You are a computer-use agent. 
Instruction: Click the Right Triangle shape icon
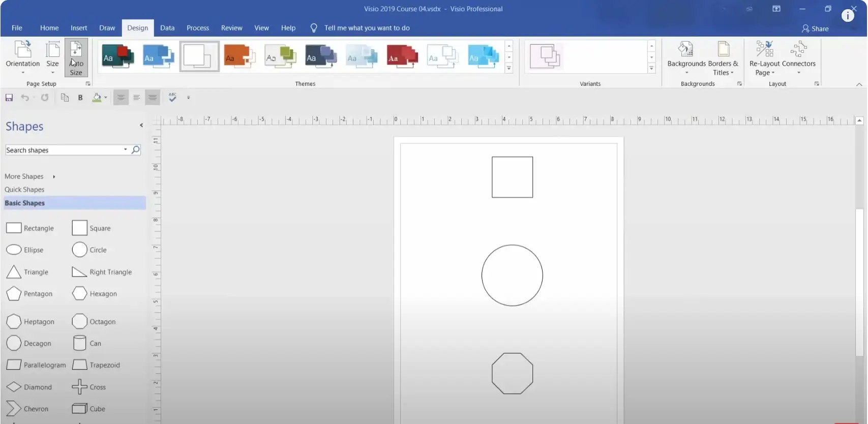click(79, 272)
